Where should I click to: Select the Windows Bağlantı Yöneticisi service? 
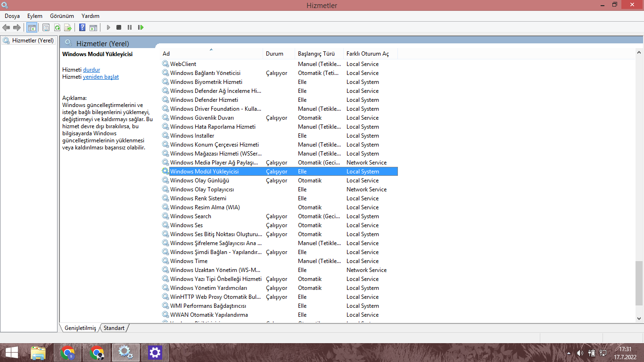pyautogui.click(x=205, y=73)
